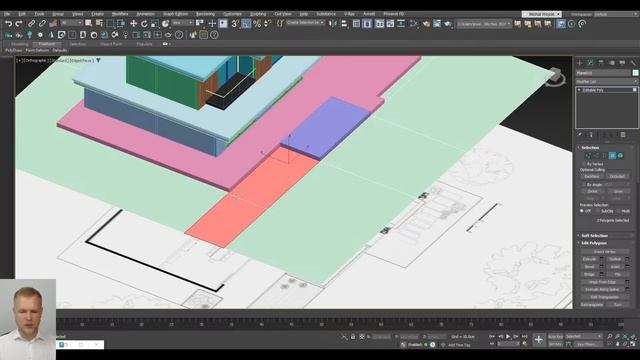Click the Bridge button

589,274
